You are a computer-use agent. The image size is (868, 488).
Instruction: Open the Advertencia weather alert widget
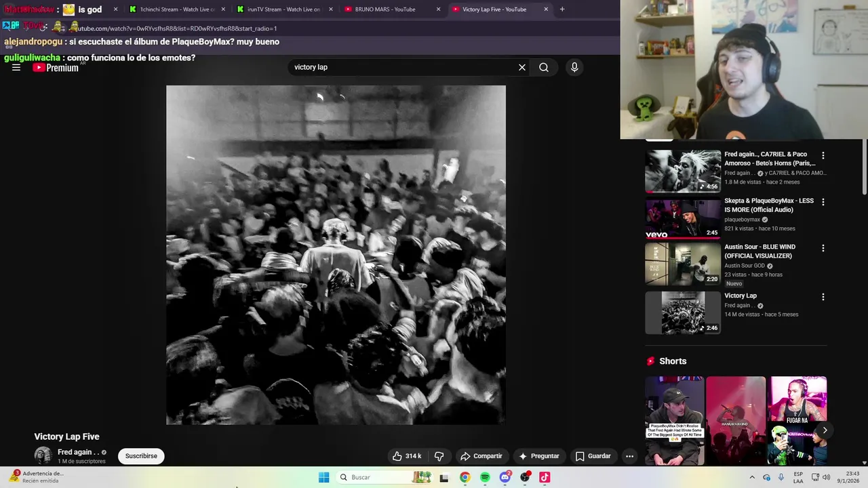(x=38, y=477)
